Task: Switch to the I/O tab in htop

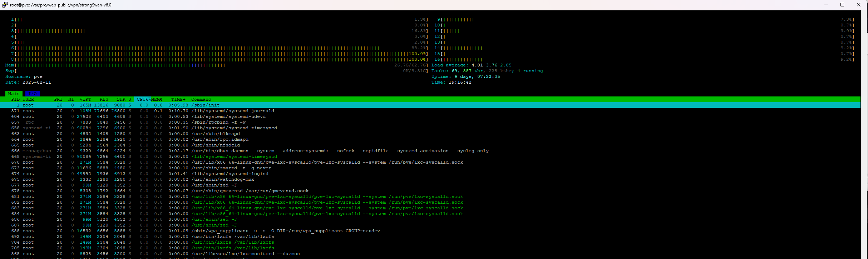Action: pos(33,94)
